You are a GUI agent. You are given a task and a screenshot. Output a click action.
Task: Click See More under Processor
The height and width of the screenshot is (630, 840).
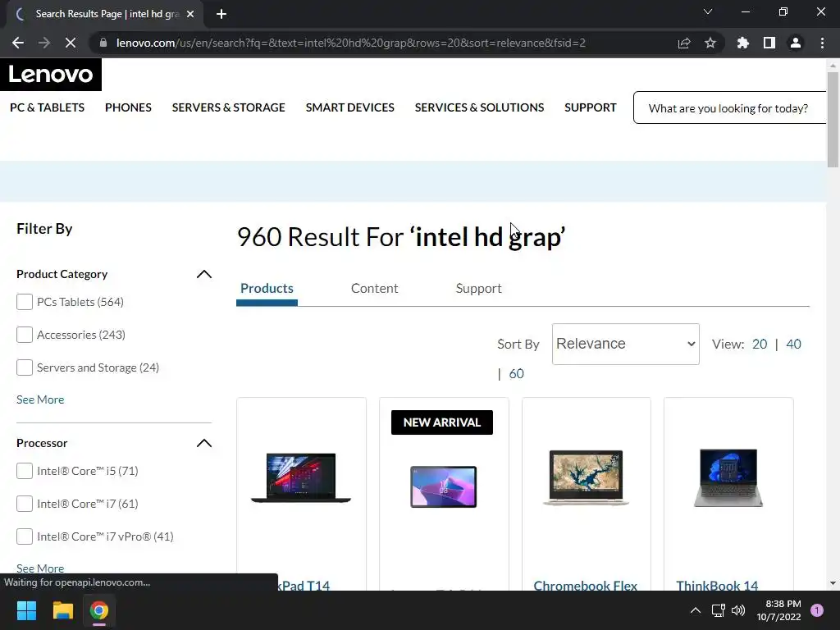coord(40,568)
